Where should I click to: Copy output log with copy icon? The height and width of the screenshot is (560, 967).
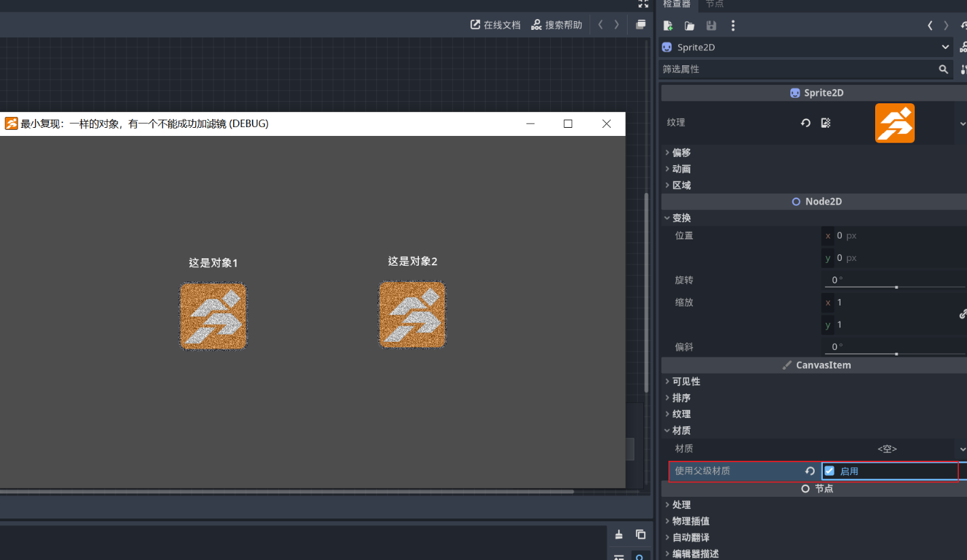641,534
